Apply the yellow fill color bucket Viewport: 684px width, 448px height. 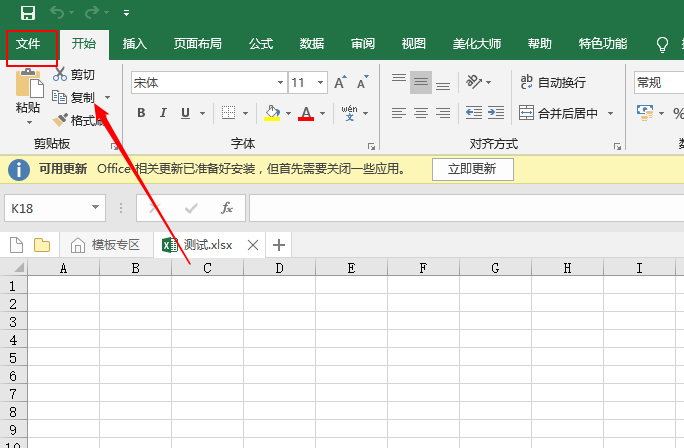click(272, 113)
